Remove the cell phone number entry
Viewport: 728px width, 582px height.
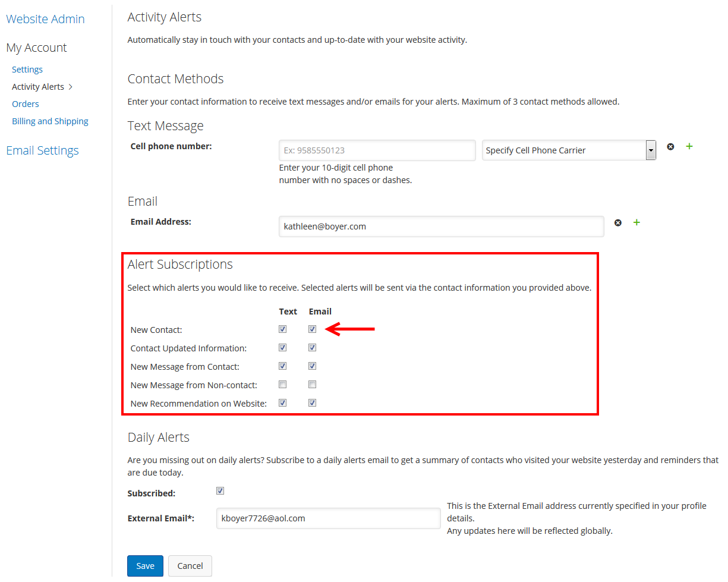click(670, 146)
